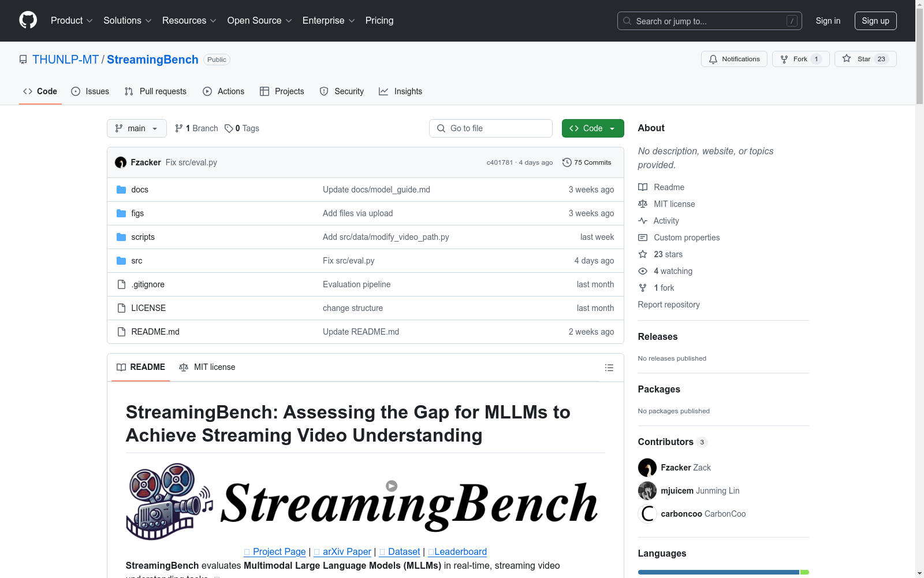Expand the Enterprise menu
The height and width of the screenshot is (578, 924).
coord(329,21)
